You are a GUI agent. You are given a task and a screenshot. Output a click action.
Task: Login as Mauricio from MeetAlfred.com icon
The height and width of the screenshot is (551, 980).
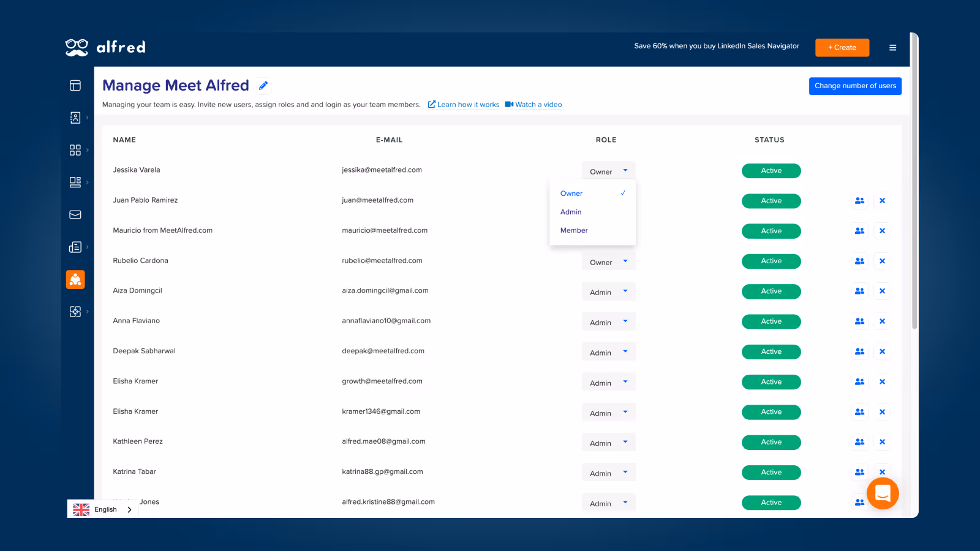[860, 231]
